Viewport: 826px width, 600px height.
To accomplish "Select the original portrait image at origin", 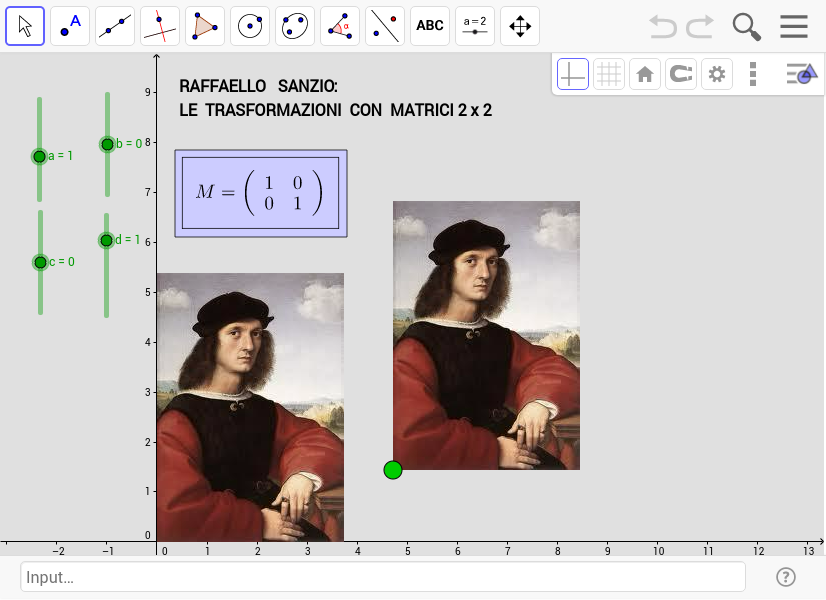I will tap(250, 407).
